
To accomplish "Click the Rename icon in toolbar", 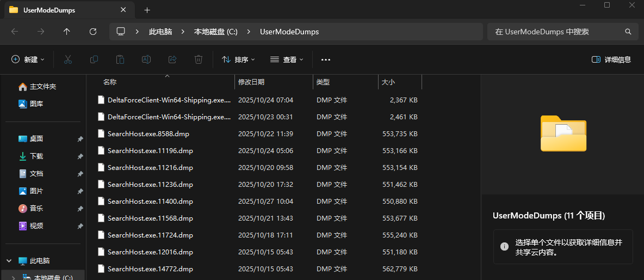I will click(x=146, y=59).
